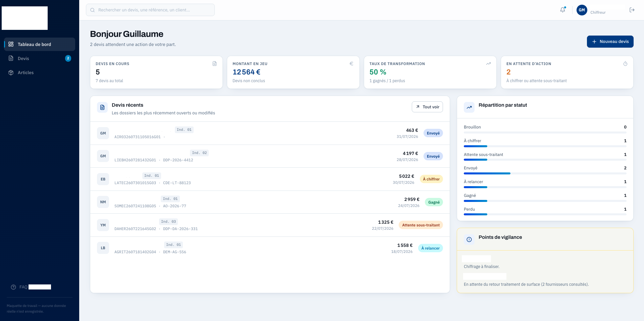Click the Devis récents document icon
This screenshot has height=321, width=644.
pos(102,107)
